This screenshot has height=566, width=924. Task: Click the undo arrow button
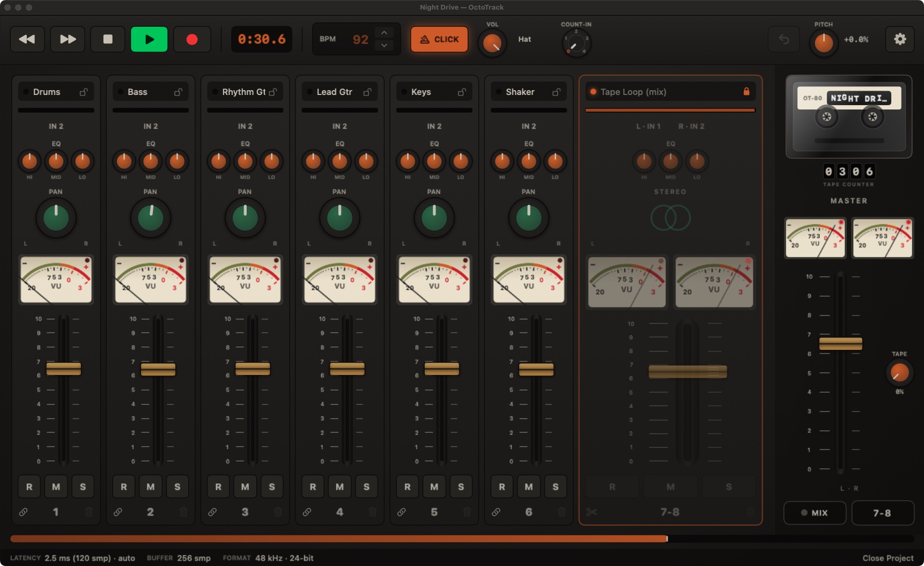[784, 39]
